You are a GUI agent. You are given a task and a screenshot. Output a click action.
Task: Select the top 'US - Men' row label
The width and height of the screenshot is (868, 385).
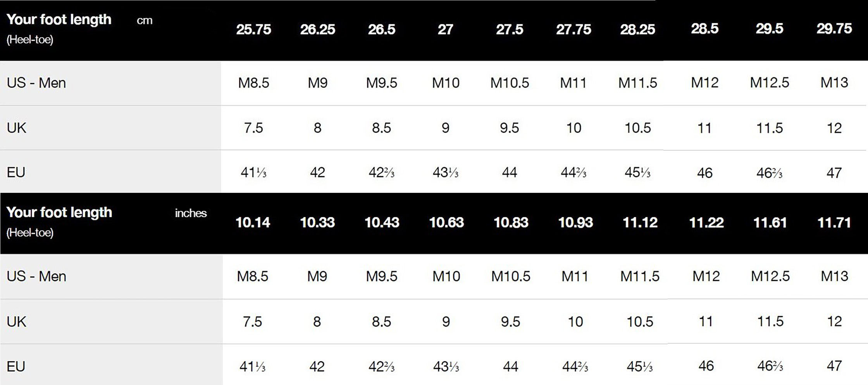point(36,83)
